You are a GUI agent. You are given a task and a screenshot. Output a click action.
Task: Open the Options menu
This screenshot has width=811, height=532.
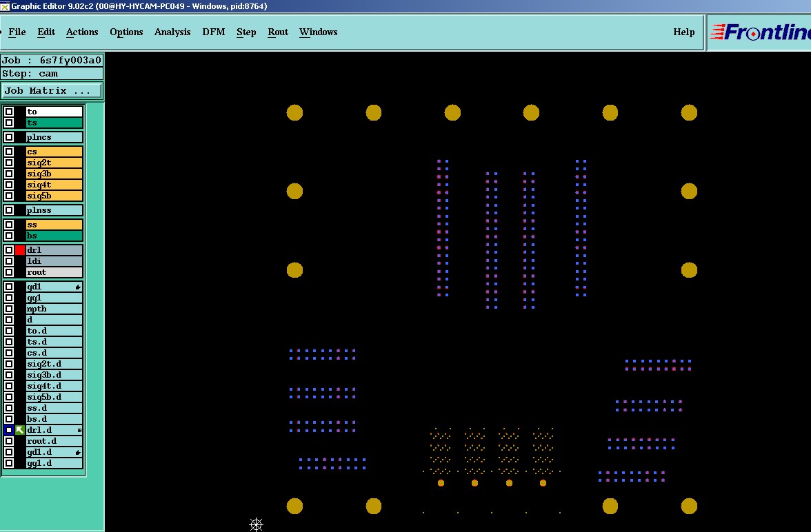click(126, 32)
